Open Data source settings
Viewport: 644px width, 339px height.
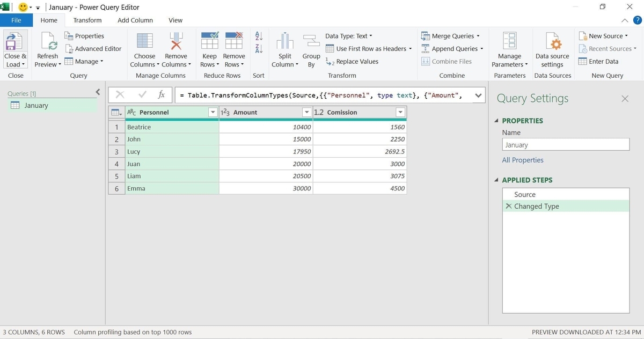tap(552, 49)
